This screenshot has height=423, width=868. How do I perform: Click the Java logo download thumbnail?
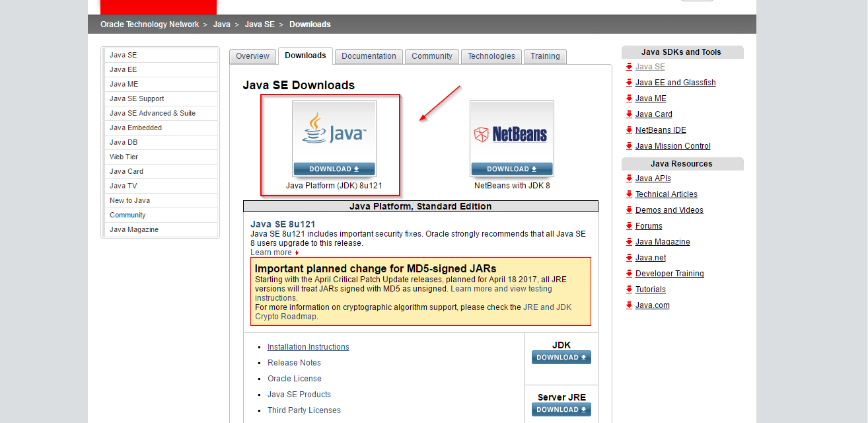coord(334,139)
